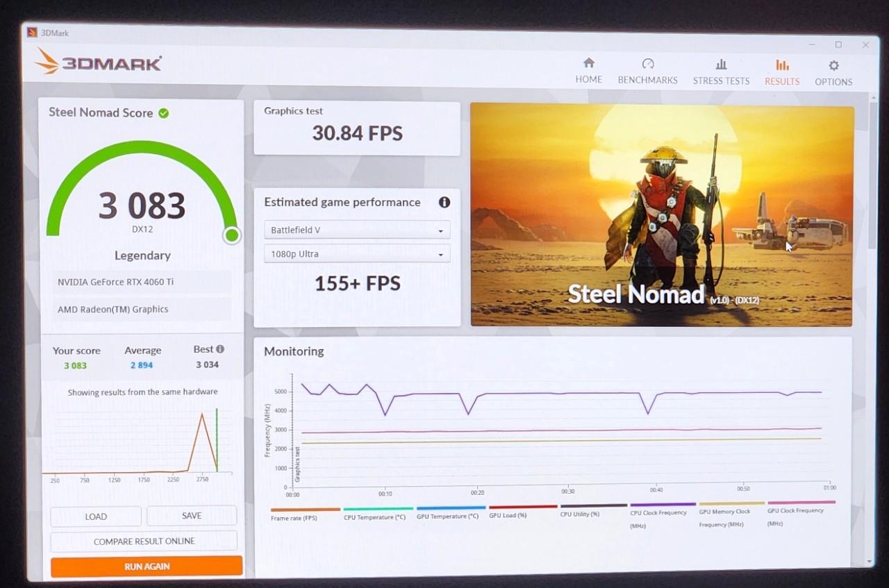
Task: Click the LOAD button
Action: (x=96, y=516)
